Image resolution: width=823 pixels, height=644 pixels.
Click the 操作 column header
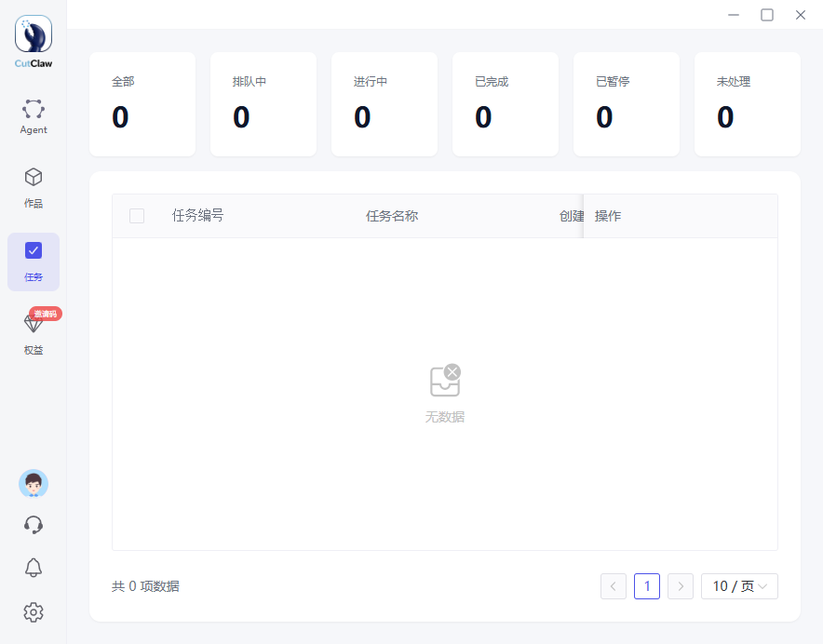point(608,216)
